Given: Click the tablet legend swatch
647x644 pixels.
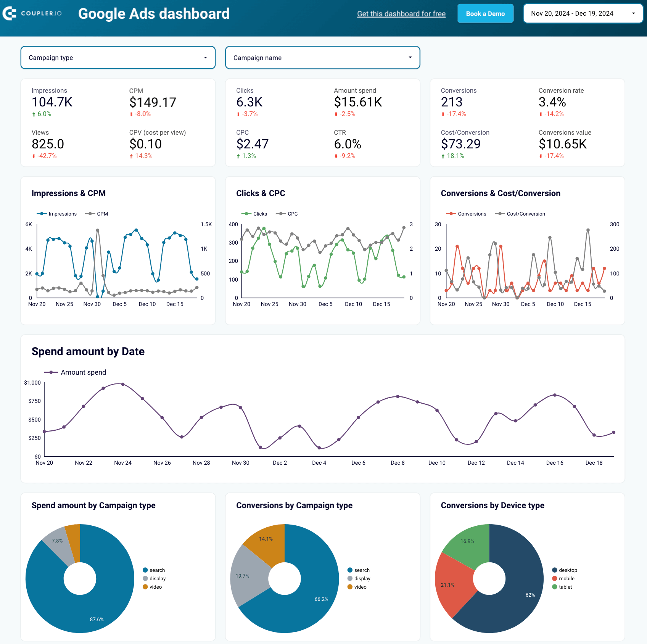Looking at the screenshot, I should point(554,587).
